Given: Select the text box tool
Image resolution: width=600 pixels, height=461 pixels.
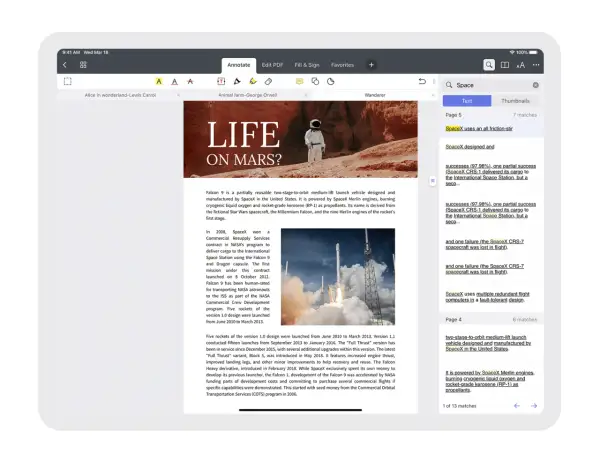Looking at the screenshot, I should click(221, 81).
